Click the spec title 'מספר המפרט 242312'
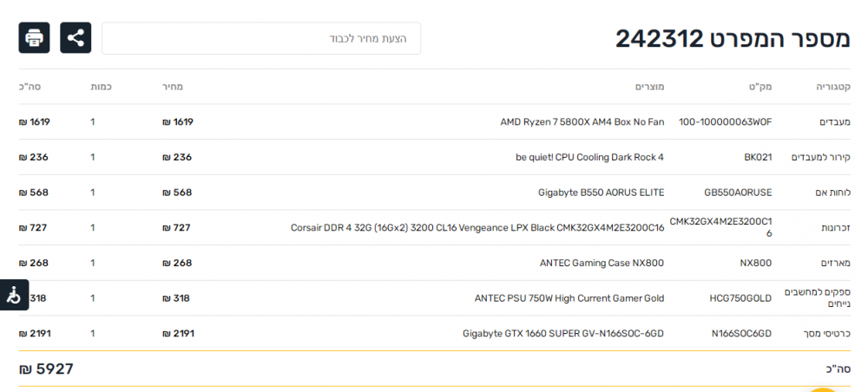This screenshot has width=868, height=392. [x=733, y=39]
